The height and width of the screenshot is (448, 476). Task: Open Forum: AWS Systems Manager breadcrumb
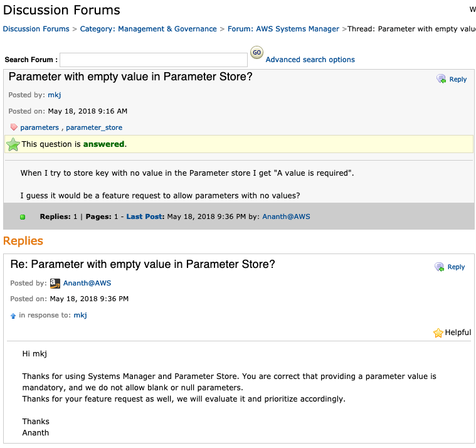point(283,29)
